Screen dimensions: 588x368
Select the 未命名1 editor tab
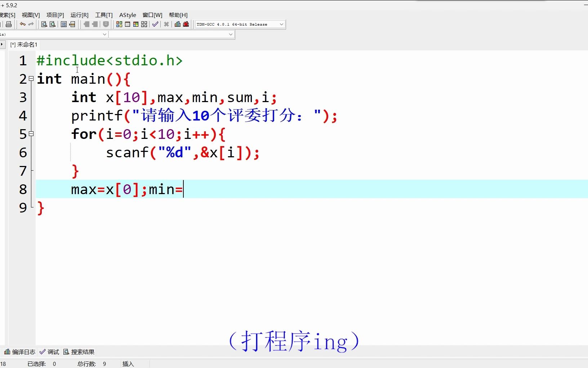click(x=24, y=44)
